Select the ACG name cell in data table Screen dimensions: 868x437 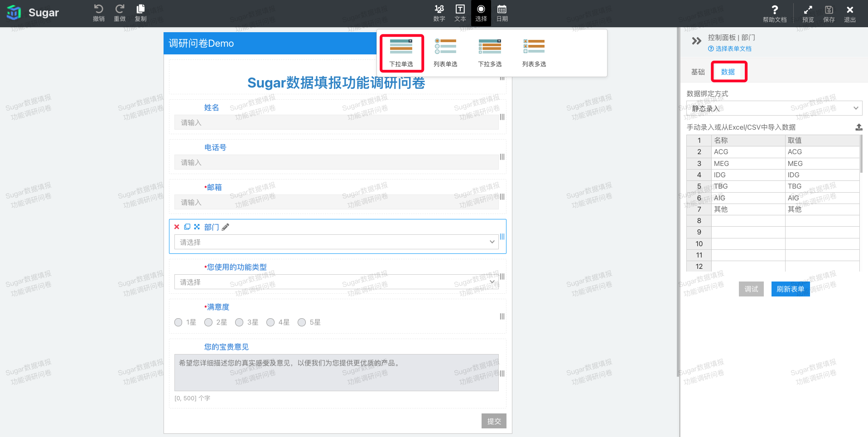tap(748, 152)
